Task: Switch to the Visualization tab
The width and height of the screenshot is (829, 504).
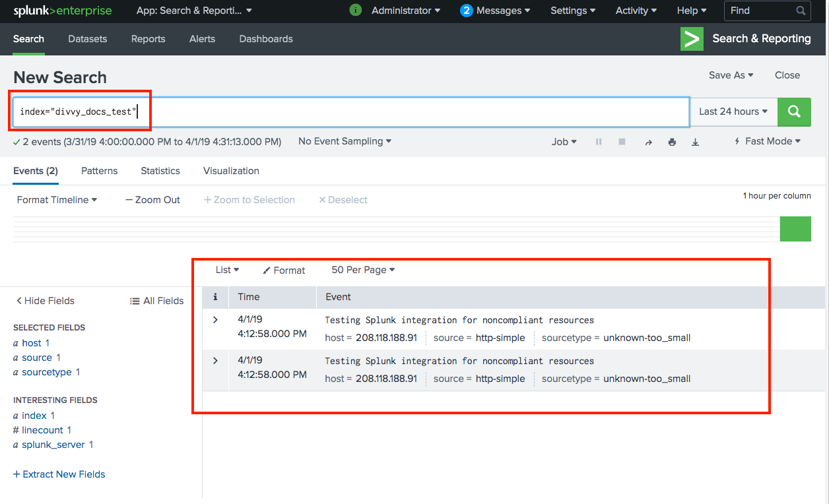Action: tap(231, 171)
